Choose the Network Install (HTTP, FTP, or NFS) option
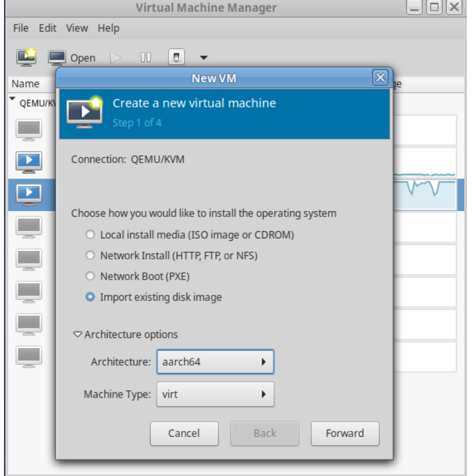Image resolution: width=476 pixels, height=476 pixels. click(x=91, y=256)
